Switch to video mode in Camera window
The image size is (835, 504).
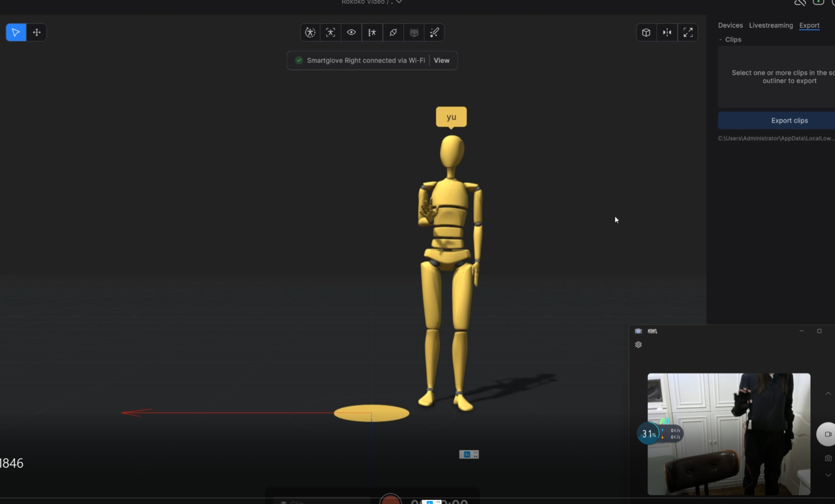point(828,434)
